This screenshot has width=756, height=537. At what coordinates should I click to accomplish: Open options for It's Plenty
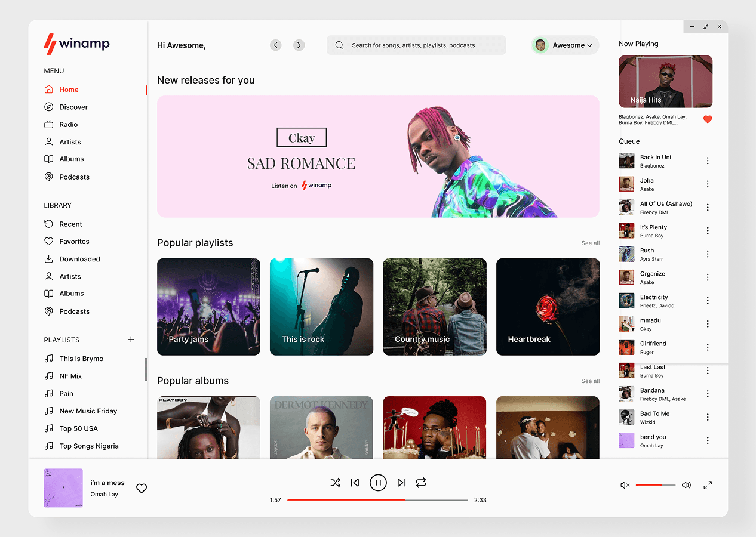pyautogui.click(x=708, y=230)
